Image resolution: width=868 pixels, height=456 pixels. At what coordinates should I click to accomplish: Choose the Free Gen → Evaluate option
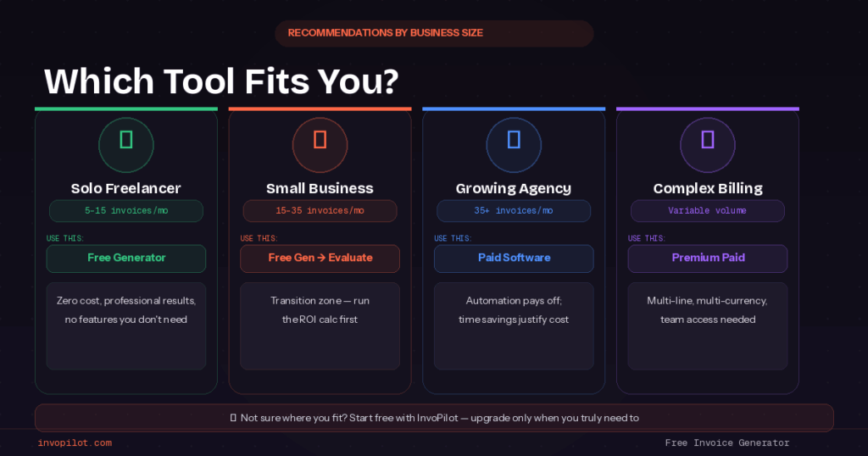coord(320,258)
